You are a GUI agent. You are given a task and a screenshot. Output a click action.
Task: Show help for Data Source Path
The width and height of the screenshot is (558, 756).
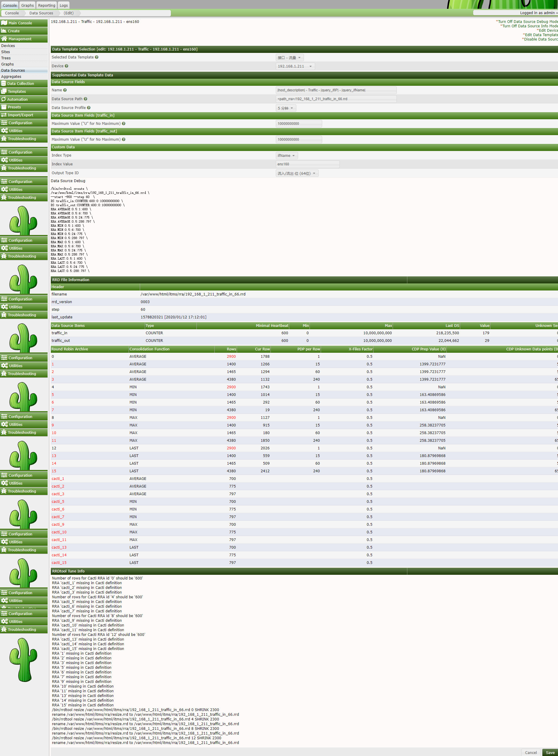click(x=85, y=99)
